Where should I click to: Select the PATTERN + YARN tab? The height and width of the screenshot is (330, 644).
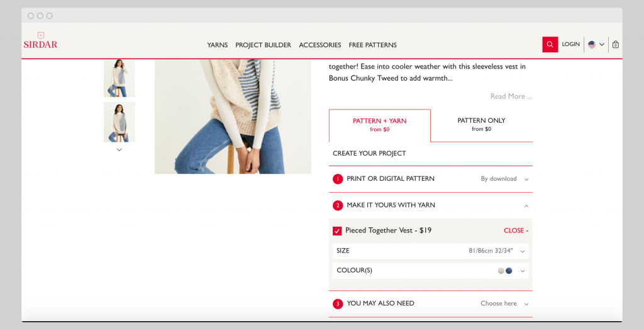(379, 125)
